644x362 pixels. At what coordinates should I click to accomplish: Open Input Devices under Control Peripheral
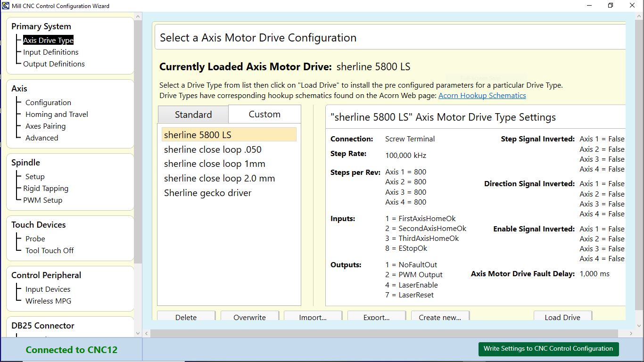click(x=48, y=289)
